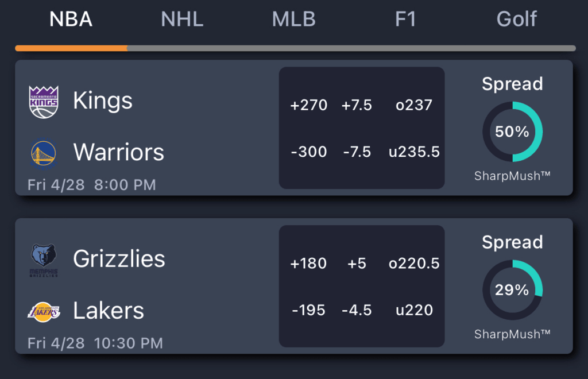The width and height of the screenshot is (588, 379).
Task: Click the Fri 4/28 8:00 PM game time
Action: pyautogui.click(x=92, y=185)
